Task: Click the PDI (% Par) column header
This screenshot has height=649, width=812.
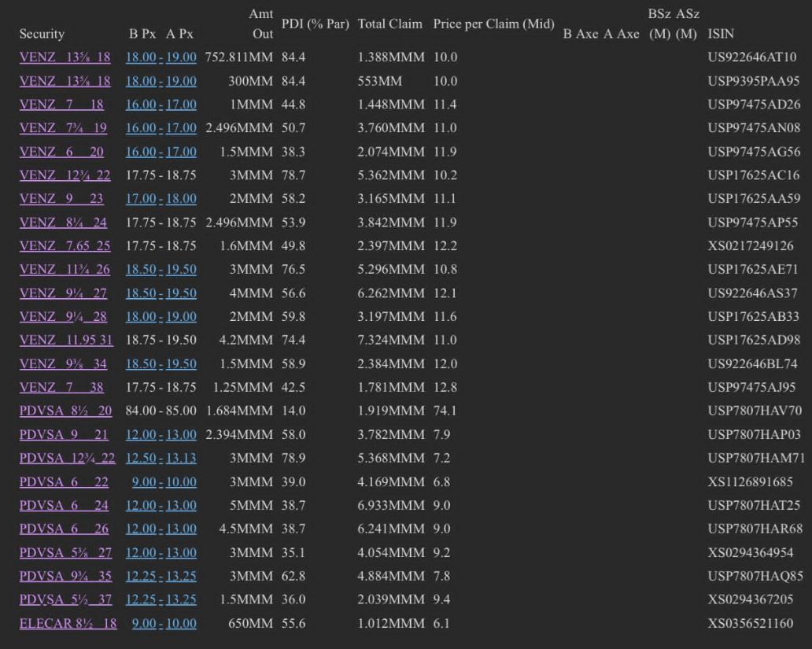Action: [x=315, y=24]
